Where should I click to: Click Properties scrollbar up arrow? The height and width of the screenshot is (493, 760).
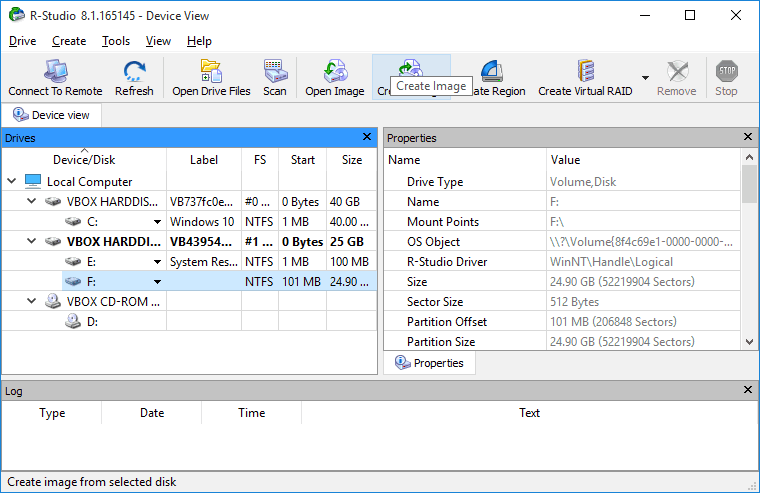[749, 157]
